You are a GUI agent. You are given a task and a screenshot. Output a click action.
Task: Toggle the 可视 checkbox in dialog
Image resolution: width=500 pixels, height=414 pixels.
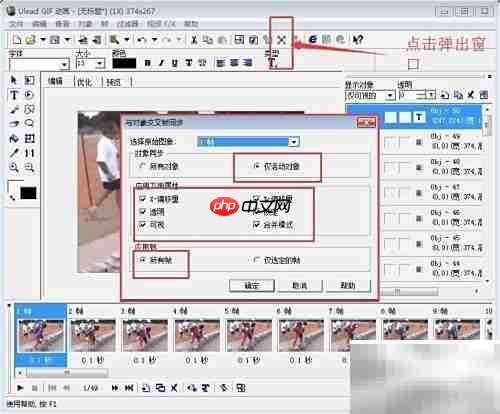[x=143, y=225]
